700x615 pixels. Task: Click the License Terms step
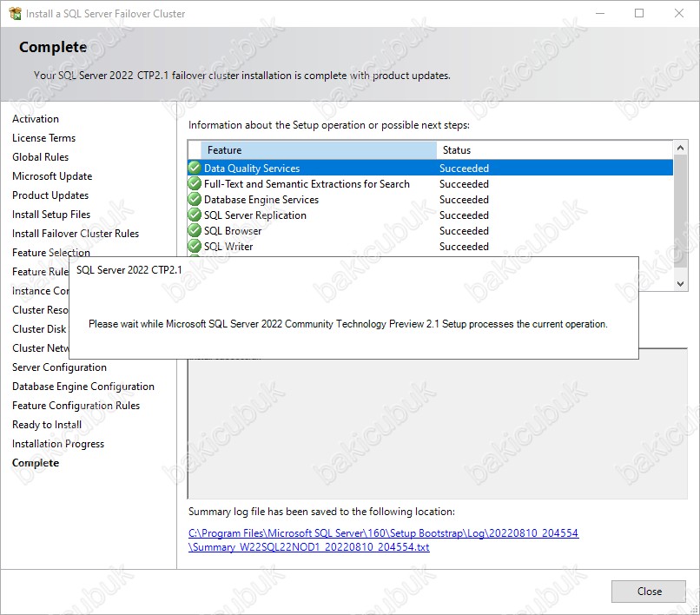[43, 138]
